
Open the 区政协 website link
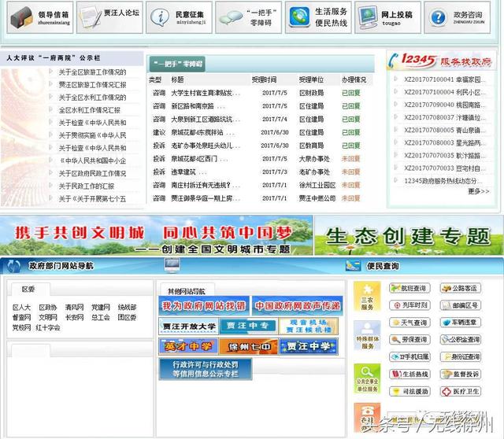point(48,308)
